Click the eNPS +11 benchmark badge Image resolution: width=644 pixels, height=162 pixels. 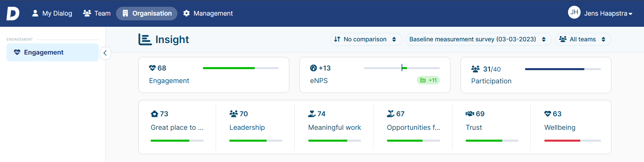click(x=428, y=80)
